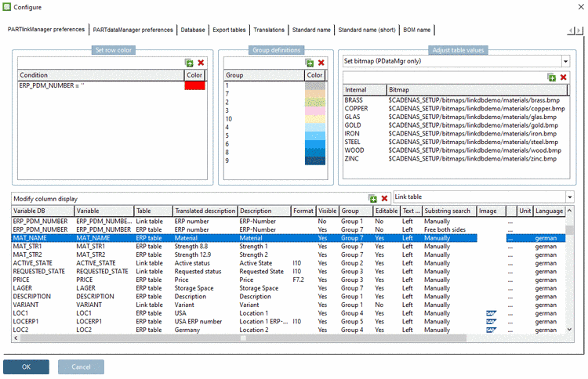
Task: Click the Cancel button
Action: [82, 366]
